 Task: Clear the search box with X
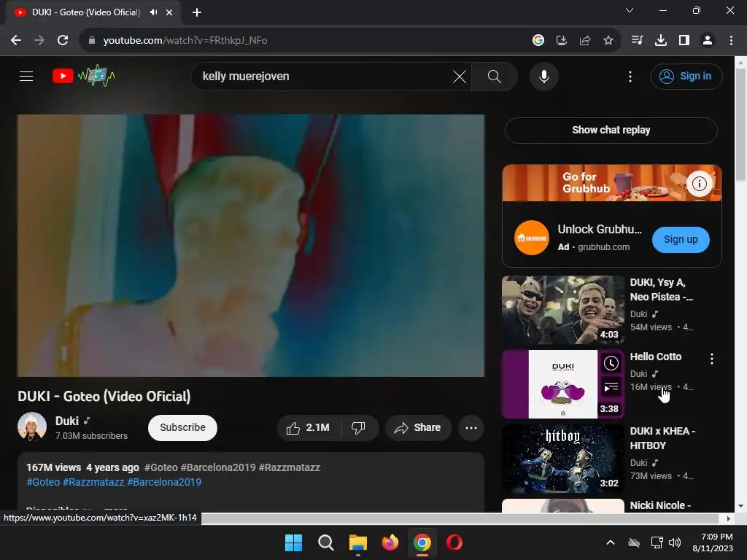460,76
